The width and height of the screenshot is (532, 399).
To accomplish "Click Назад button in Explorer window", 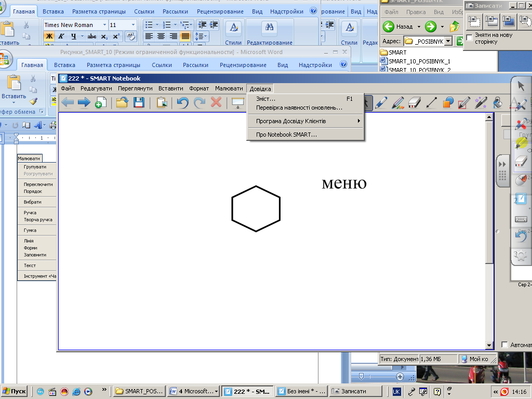I will pyautogui.click(x=397, y=26).
